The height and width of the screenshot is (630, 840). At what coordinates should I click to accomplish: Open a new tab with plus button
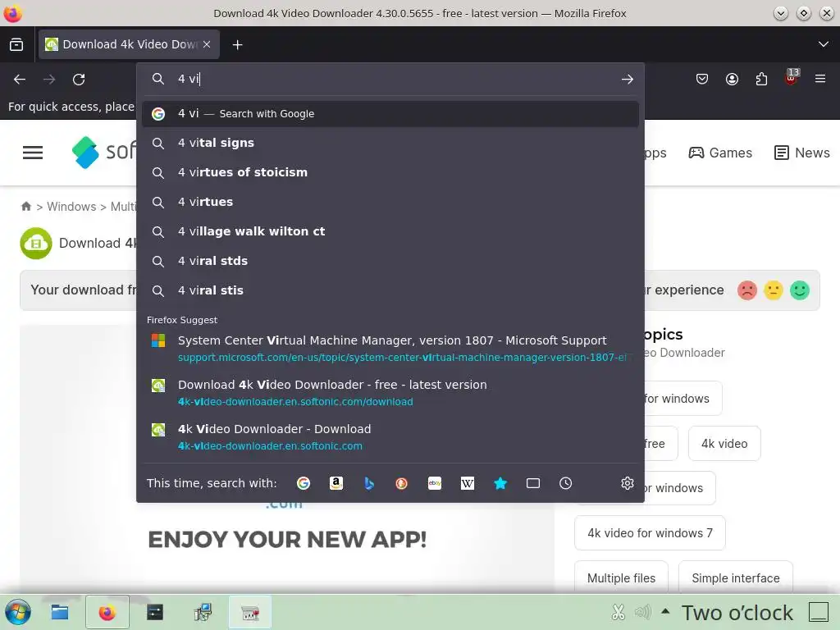click(x=237, y=45)
